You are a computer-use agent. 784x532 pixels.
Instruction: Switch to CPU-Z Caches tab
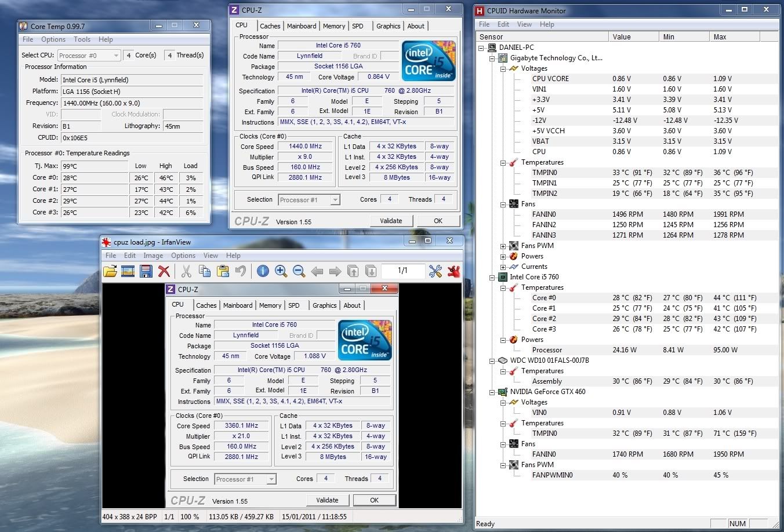coord(270,26)
